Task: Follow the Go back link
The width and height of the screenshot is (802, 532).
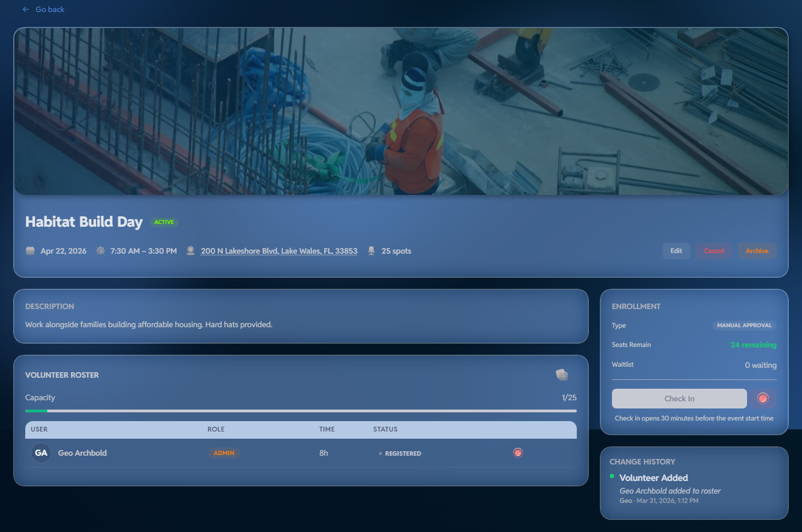Action: [49, 9]
